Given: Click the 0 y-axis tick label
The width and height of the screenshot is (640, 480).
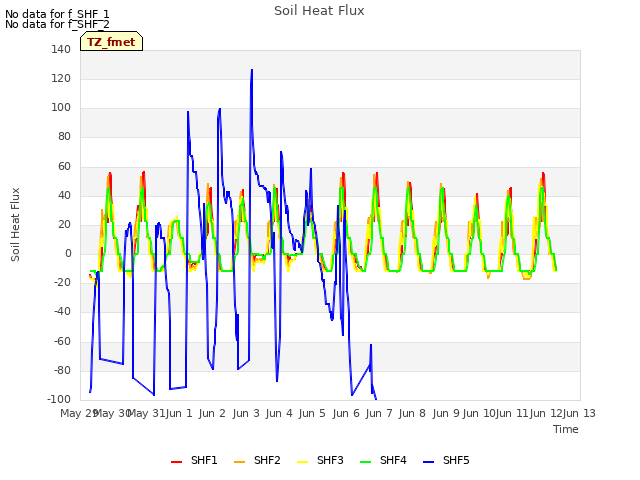Looking at the screenshot, I should pyautogui.click(x=68, y=254).
